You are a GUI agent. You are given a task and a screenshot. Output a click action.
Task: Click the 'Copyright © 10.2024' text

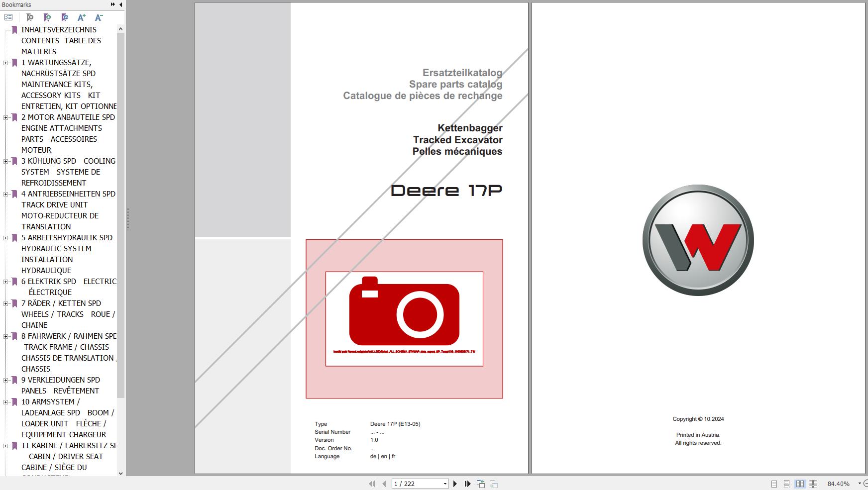(698, 419)
